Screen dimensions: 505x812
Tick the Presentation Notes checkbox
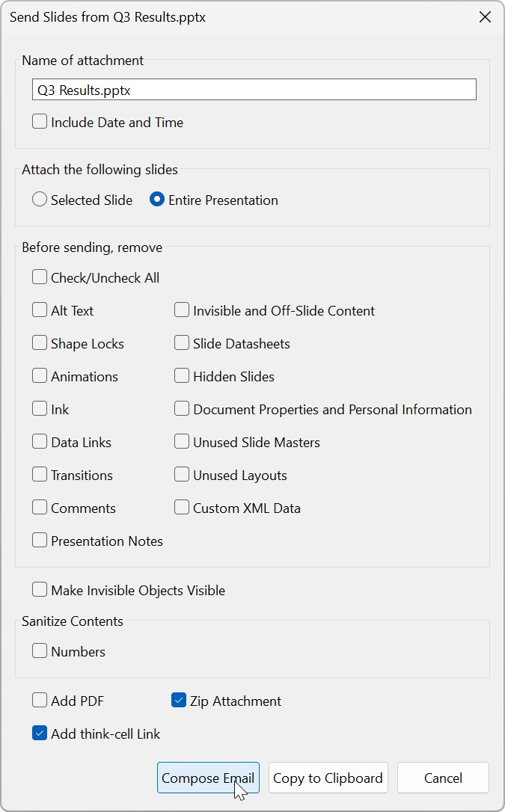40,541
